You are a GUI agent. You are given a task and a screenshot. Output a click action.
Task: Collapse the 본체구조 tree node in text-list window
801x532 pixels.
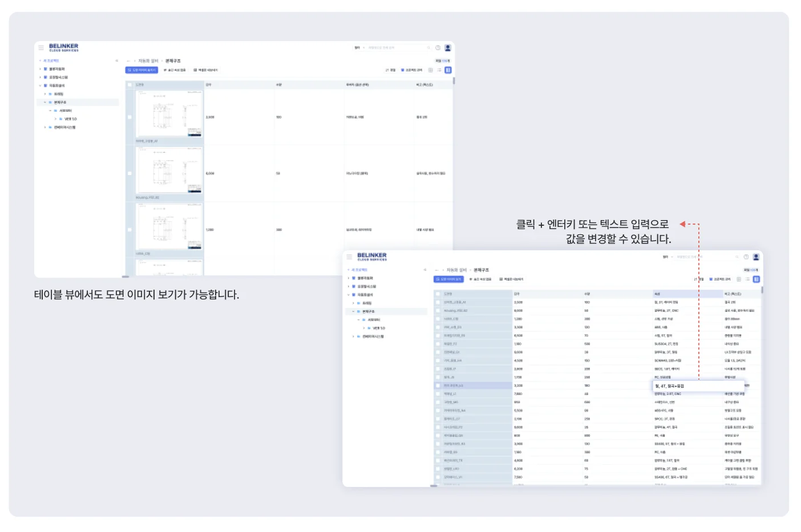[353, 312]
